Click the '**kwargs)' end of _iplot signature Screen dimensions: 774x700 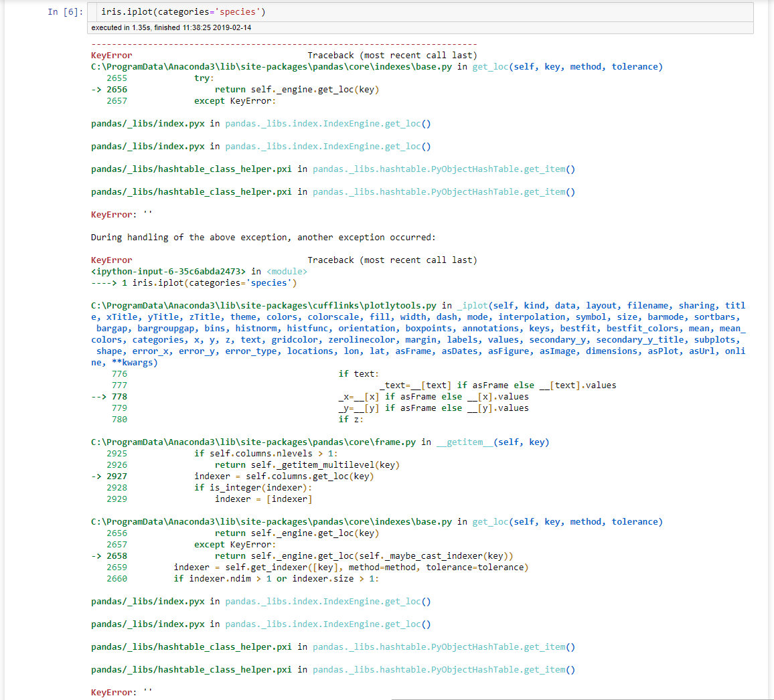coord(135,363)
